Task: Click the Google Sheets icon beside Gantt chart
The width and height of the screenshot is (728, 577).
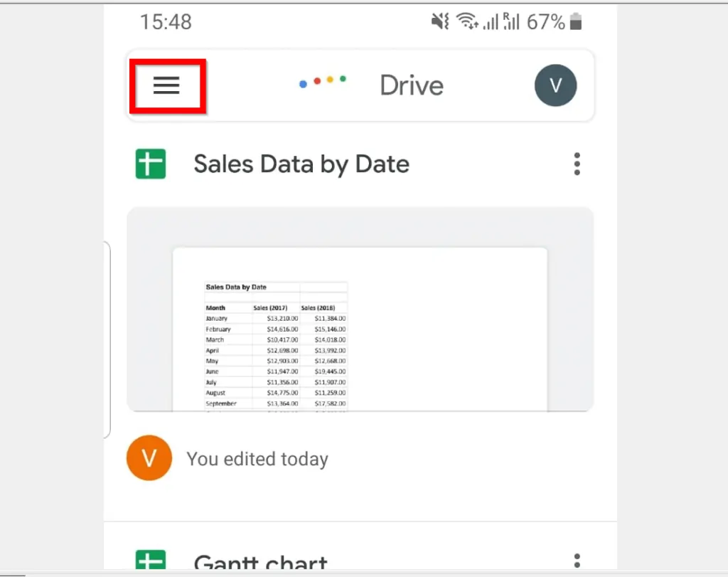Action: pyautogui.click(x=149, y=561)
